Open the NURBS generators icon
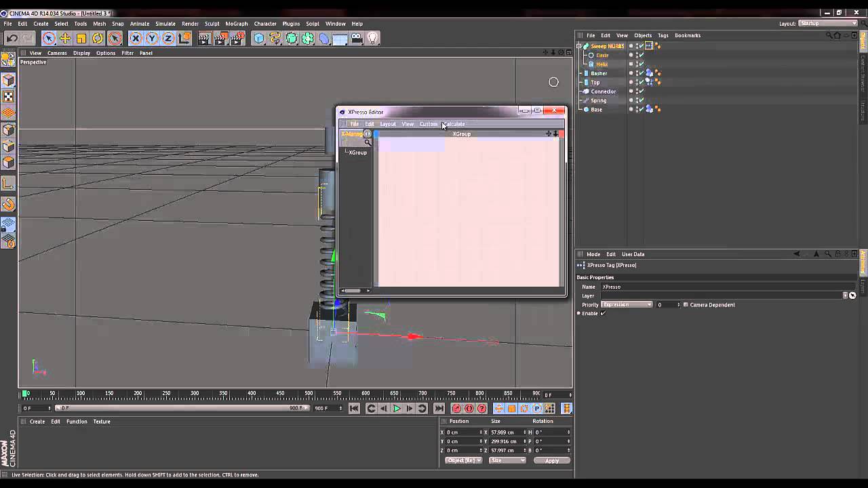Viewport: 868px width, 488px height. (292, 39)
